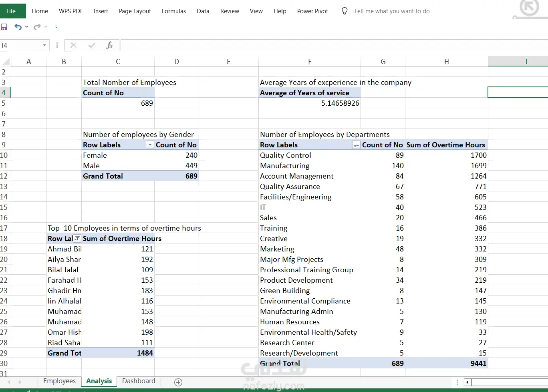This screenshot has width=548, height=392.
Task: Click the Save icon in quick access toolbar
Action: pyautogui.click(x=4, y=27)
